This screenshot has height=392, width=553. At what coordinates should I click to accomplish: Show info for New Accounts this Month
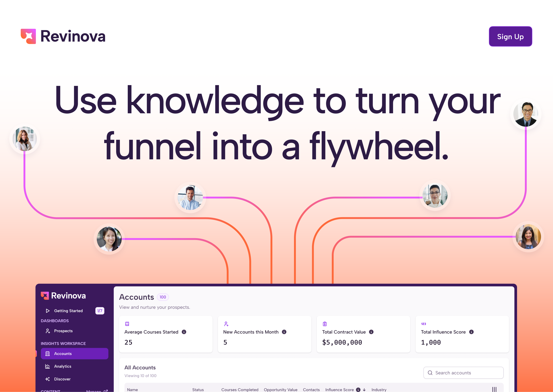tap(284, 332)
